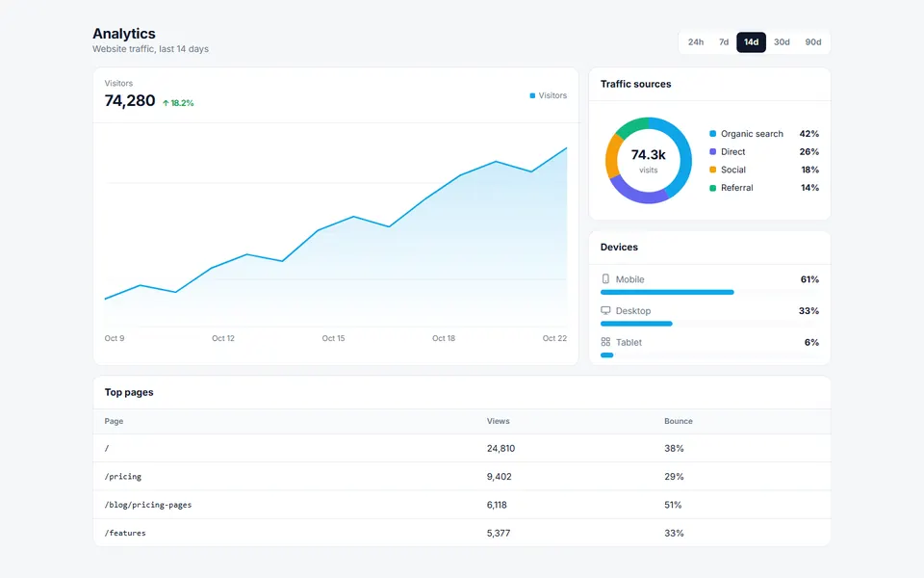Screen dimensions: 924x578
Task: Click the Oct 22 axis label
Action: 554,338
